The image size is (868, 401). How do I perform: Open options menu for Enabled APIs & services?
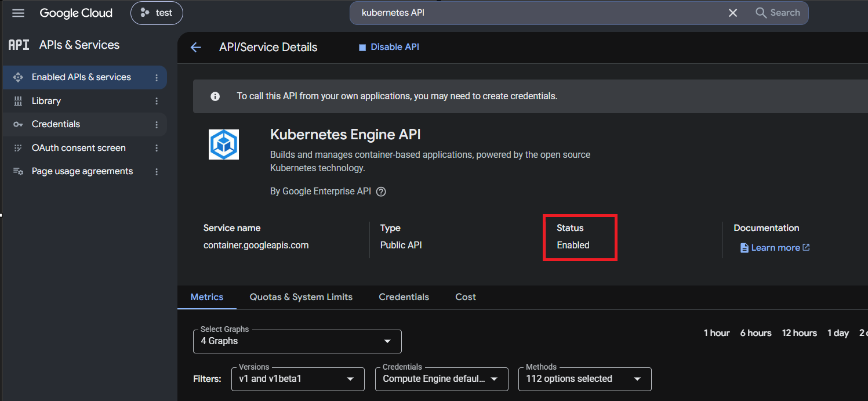(x=157, y=77)
